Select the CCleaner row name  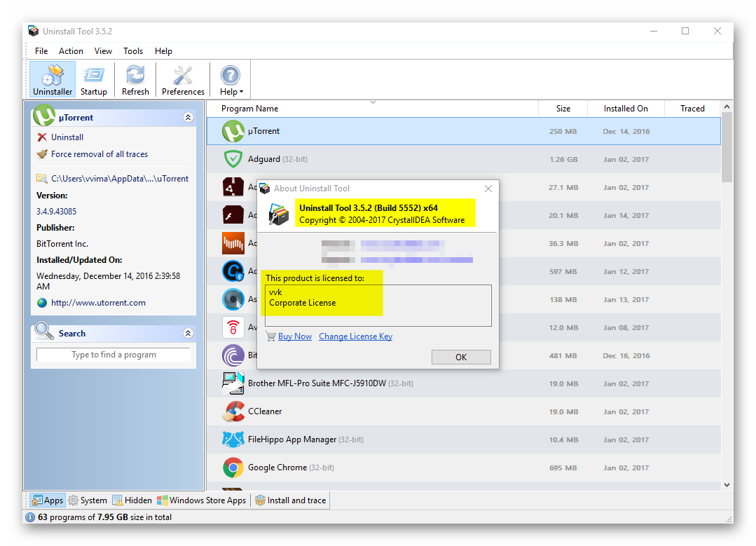pyautogui.click(x=265, y=411)
